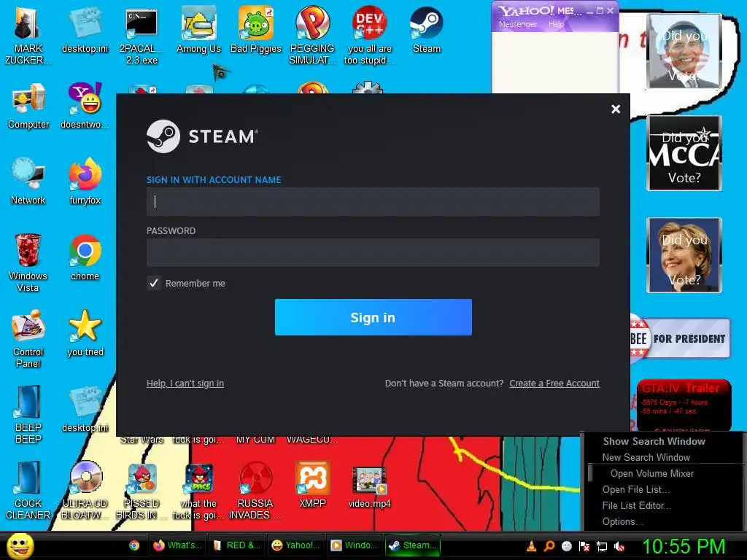Open 'Help, I can't sign in' link
The image size is (747, 560).
pos(185,384)
